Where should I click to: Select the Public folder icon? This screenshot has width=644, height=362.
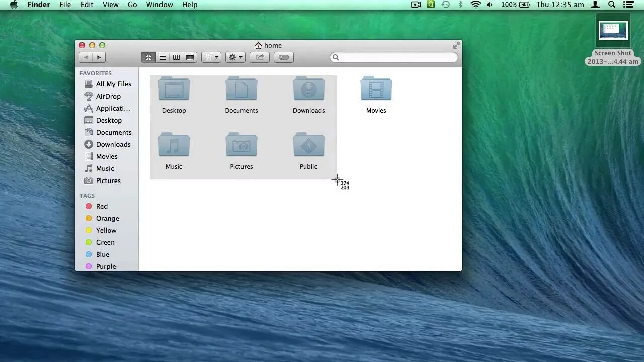pos(309,145)
